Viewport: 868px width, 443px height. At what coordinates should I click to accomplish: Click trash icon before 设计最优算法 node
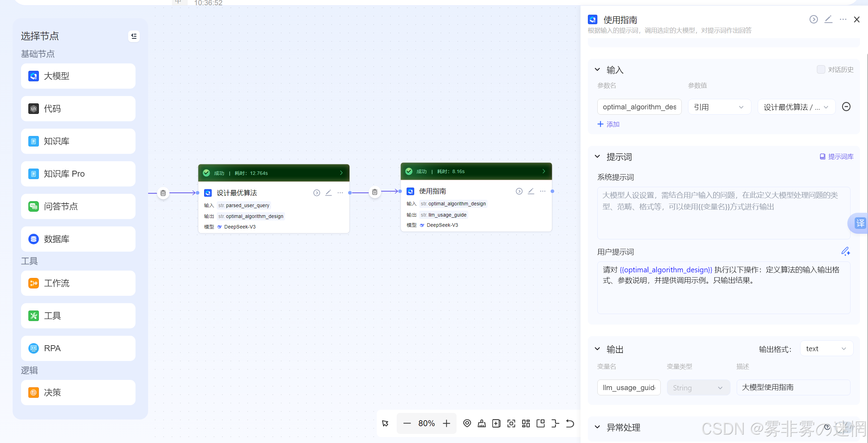click(x=163, y=193)
